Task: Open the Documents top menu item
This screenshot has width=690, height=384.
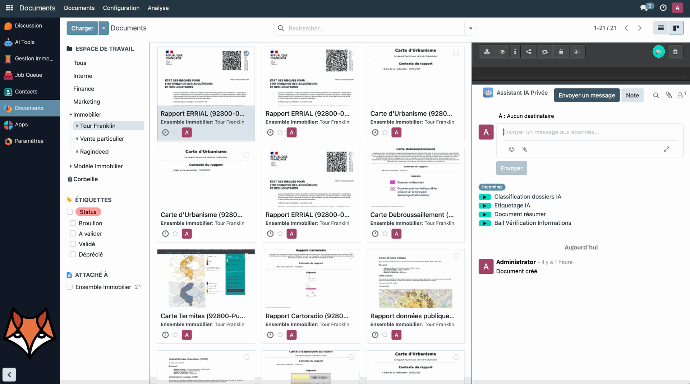Action: click(x=79, y=8)
